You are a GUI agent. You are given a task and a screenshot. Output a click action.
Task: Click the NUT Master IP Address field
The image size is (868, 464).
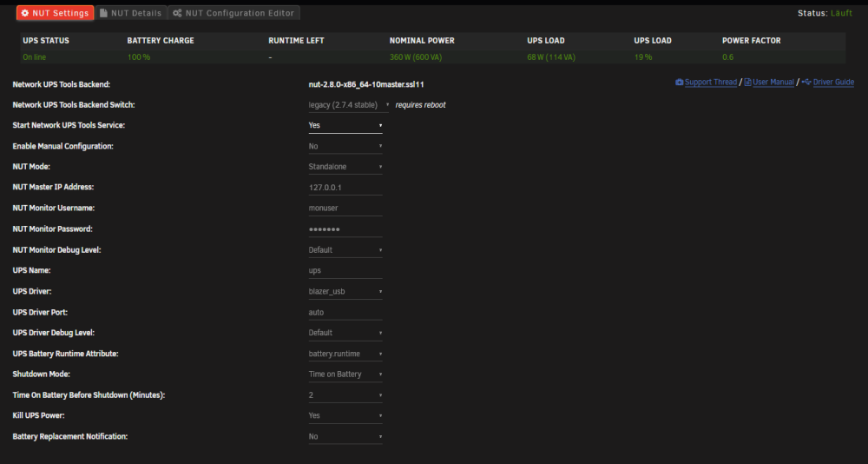coord(345,188)
